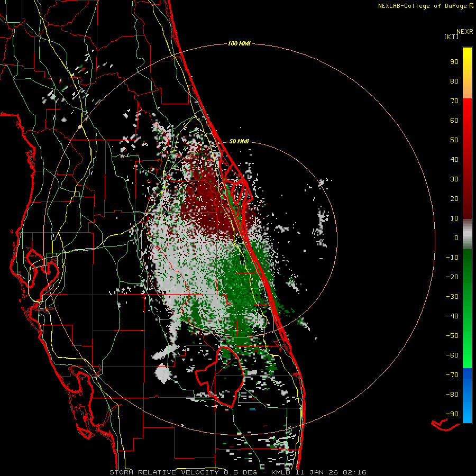Screen dimensions: 476x476
Task: Click the -20 value on velocity scale
Action: pyautogui.click(x=452, y=277)
